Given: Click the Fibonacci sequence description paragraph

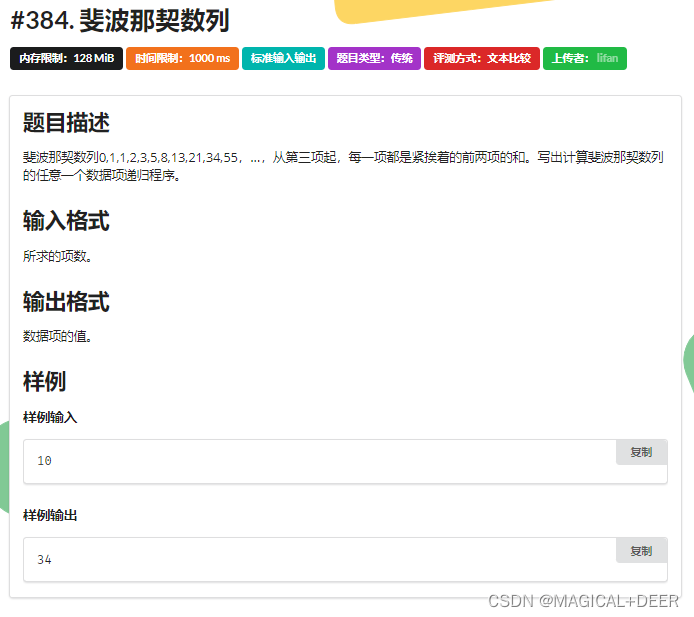Looking at the screenshot, I should point(343,166).
